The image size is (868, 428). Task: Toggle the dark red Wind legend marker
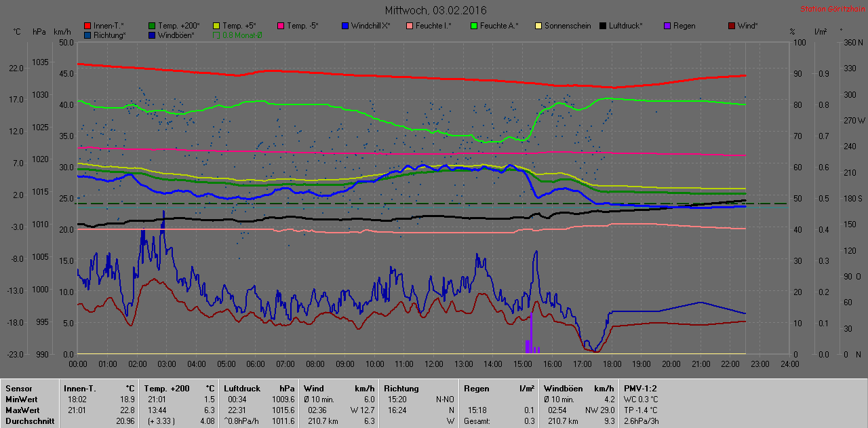[732, 26]
